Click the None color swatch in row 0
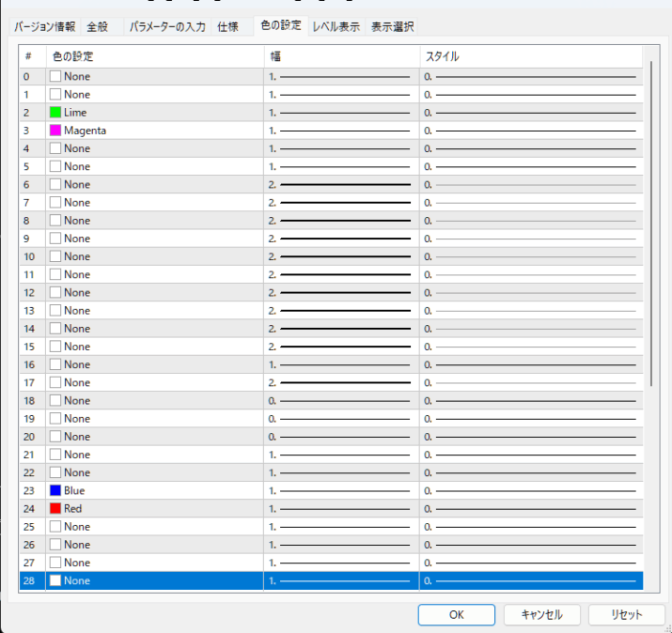Image resolution: width=672 pixels, height=633 pixels. tap(55, 76)
